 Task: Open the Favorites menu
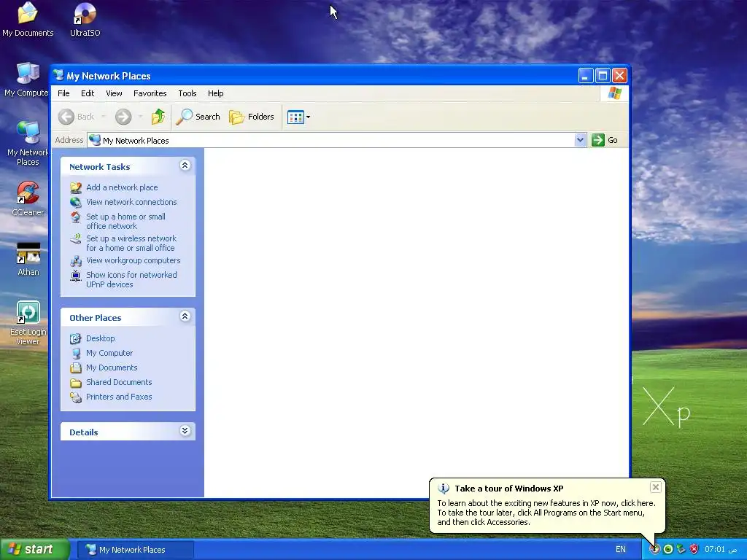tap(150, 93)
